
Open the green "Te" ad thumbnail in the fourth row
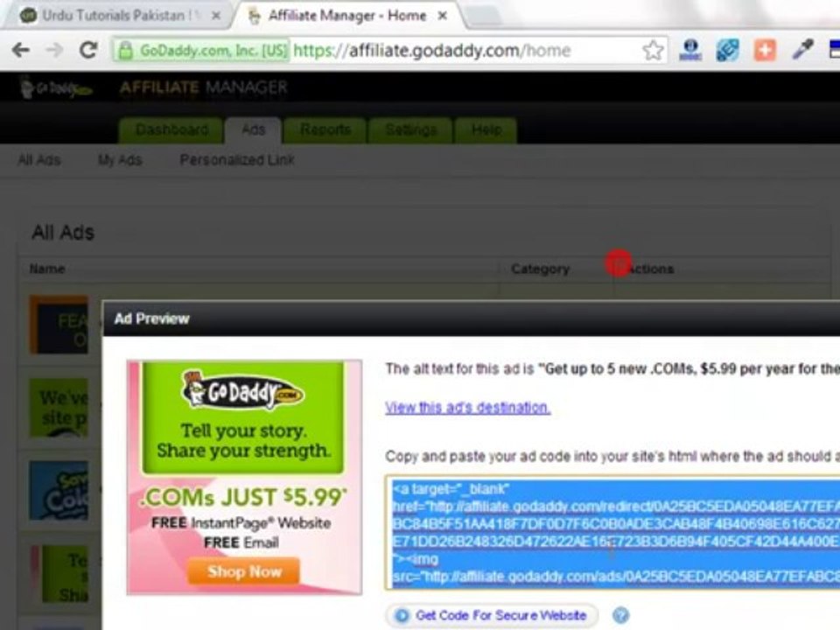click(x=59, y=574)
